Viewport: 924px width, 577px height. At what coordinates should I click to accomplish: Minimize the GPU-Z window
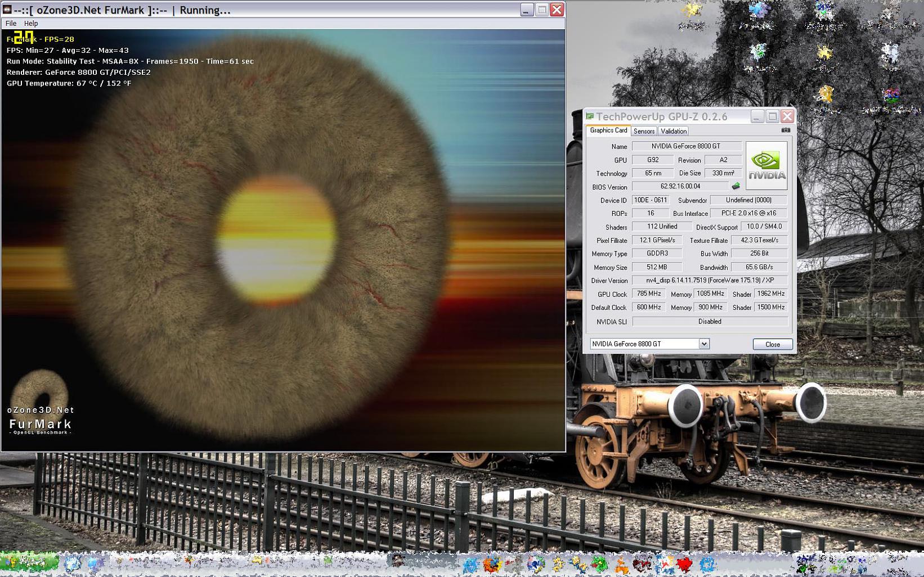point(757,116)
